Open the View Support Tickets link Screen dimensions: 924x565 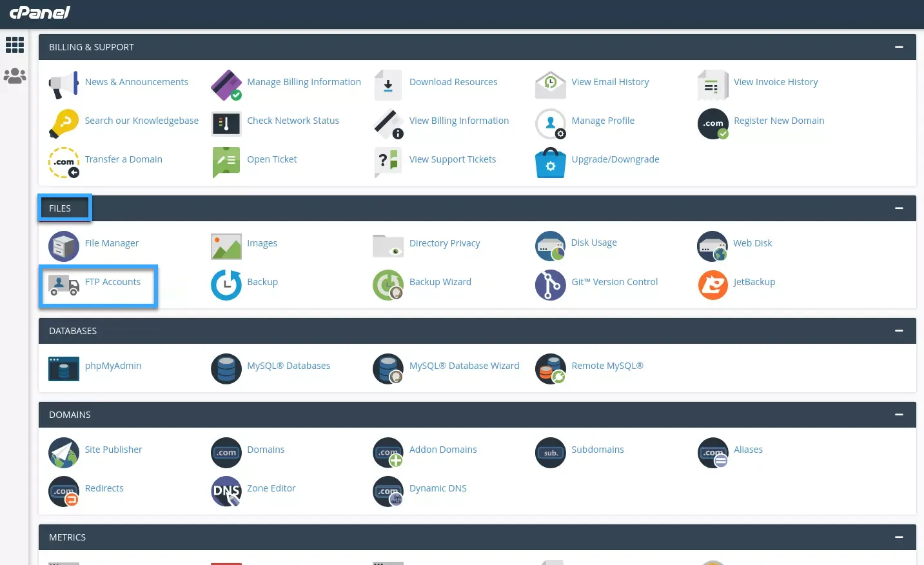pos(453,159)
